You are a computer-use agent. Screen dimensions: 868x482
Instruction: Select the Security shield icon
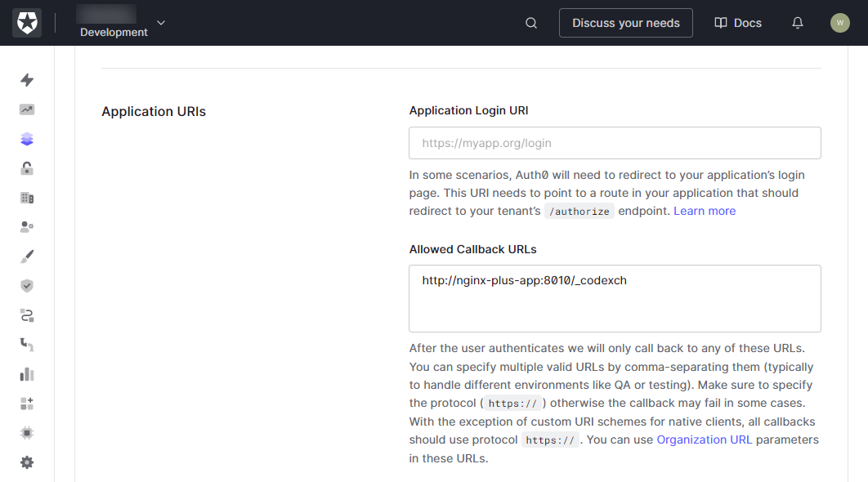pyautogui.click(x=27, y=285)
